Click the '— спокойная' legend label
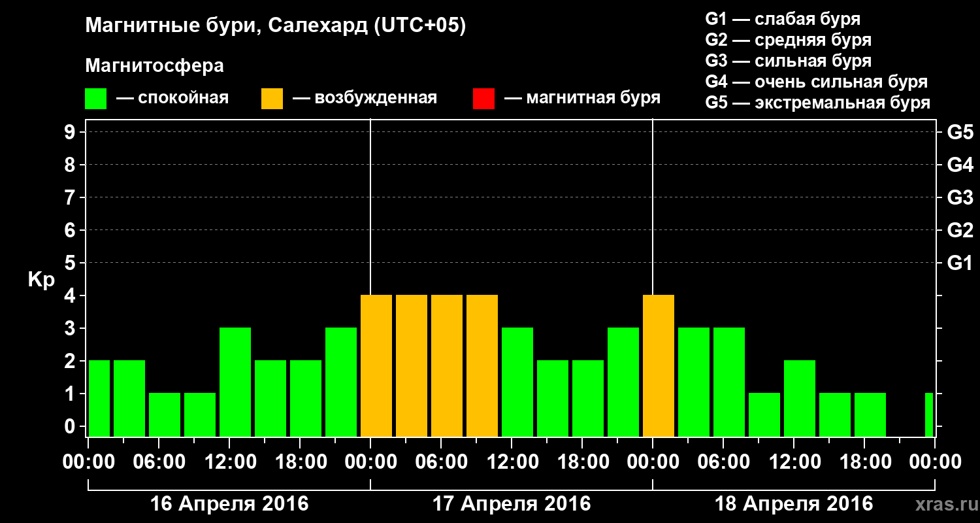Screen dimensions: 980x523 [x=172, y=99]
